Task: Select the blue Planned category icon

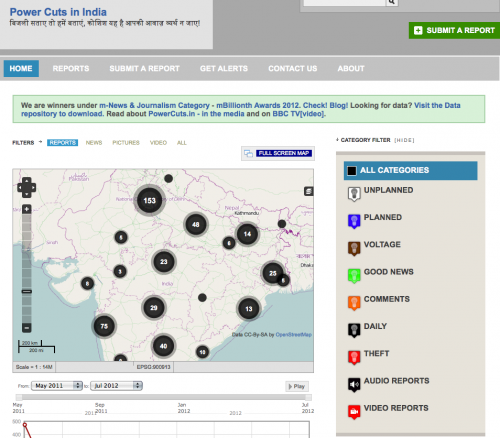Action: [x=354, y=221]
